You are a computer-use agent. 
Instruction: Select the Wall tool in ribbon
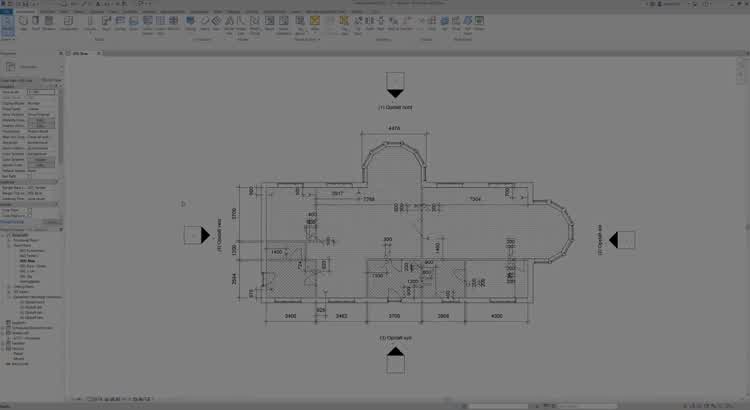coord(25,23)
